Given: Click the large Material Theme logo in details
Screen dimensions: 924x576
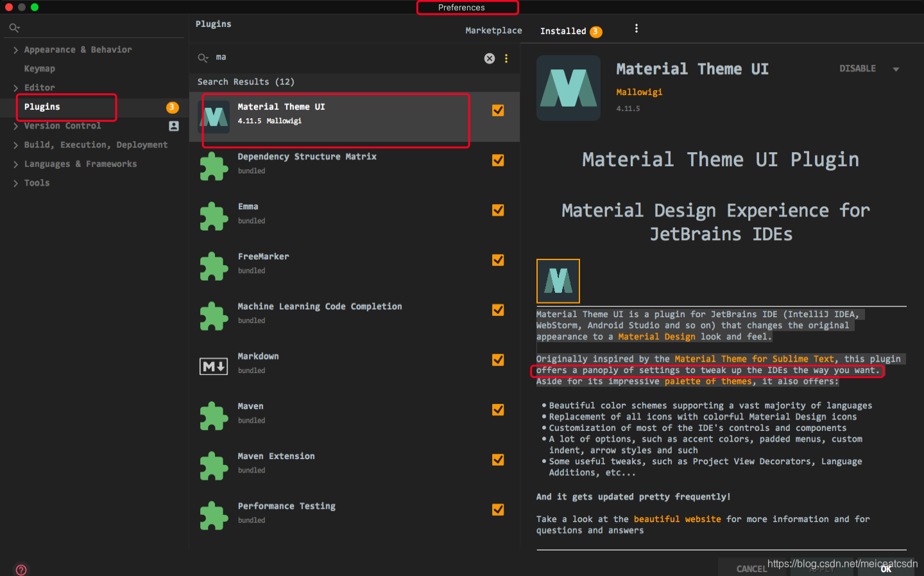Looking at the screenshot, I should [569, 88].
